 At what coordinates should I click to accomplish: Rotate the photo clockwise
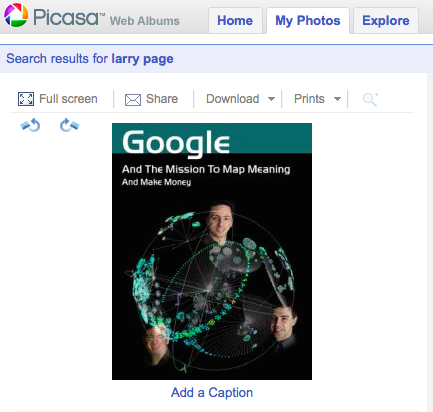69,125
